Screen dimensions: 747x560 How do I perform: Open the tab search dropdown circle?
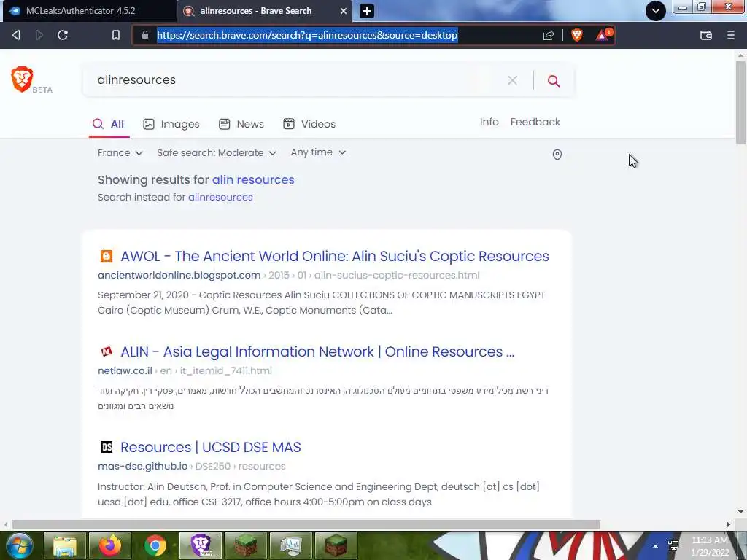tap(656, 11)
